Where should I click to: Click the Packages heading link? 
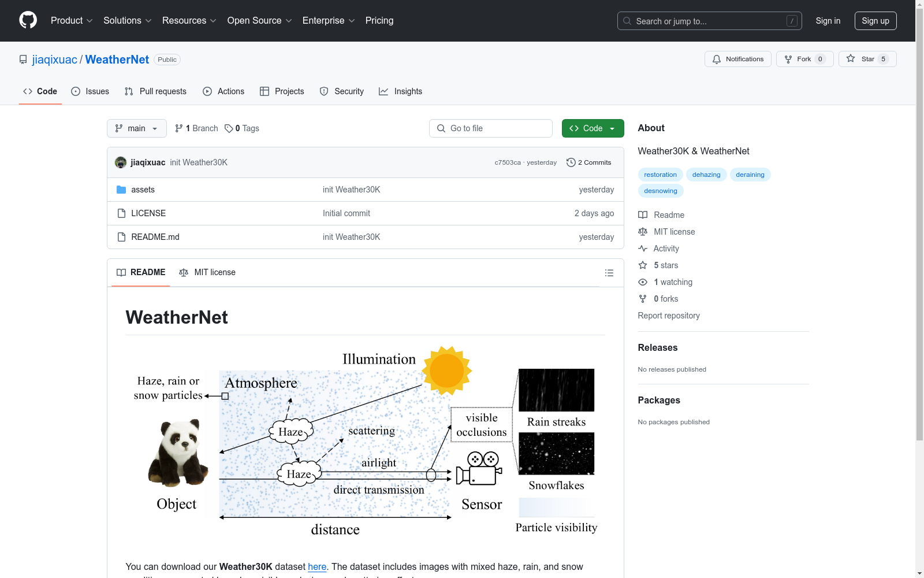pyautogui.click(x=659, y=400)
